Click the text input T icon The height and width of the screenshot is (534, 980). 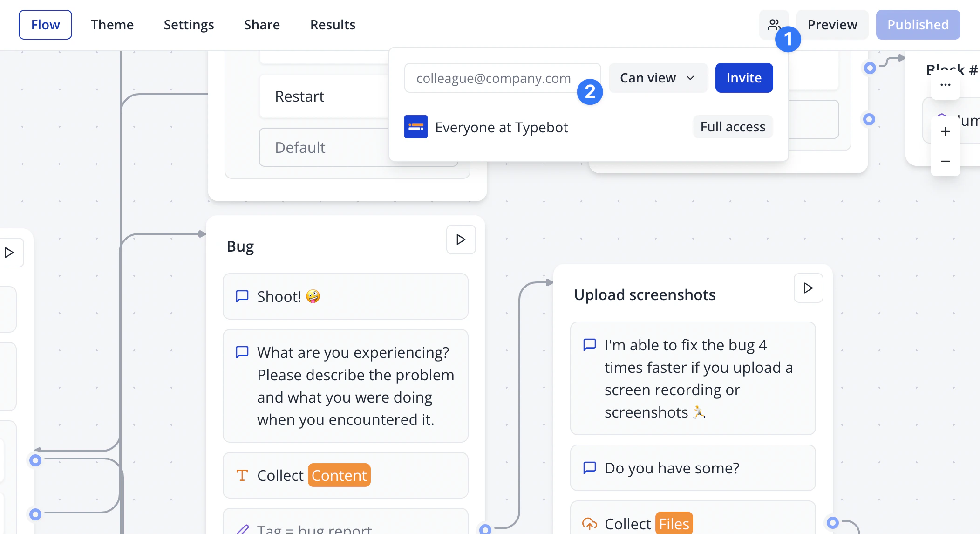(242, 475)
